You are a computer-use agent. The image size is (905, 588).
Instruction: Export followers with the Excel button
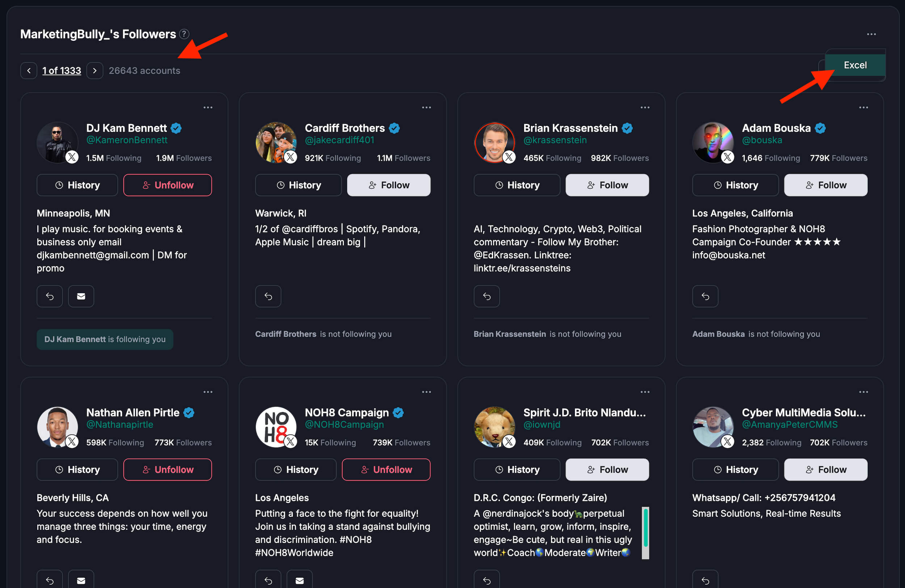tap(855, 65)
